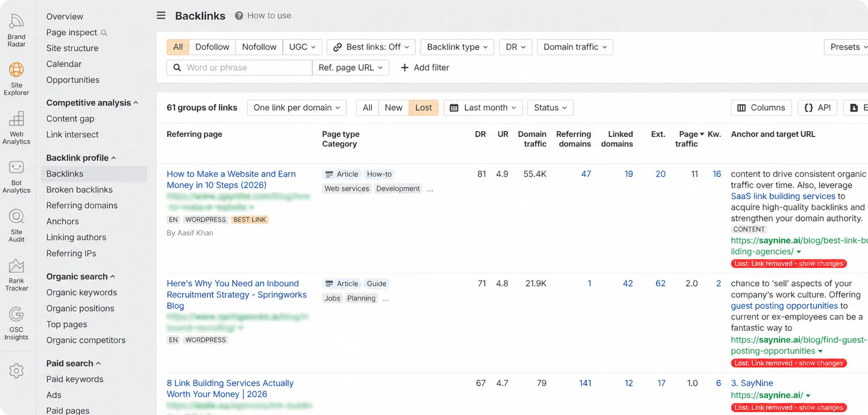Open Springworks Inbound Recruitment Strategy link

coord(237,294)
